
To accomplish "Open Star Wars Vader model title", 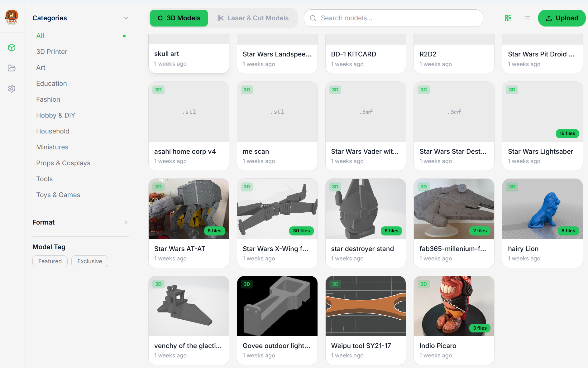I will point(365,152).
